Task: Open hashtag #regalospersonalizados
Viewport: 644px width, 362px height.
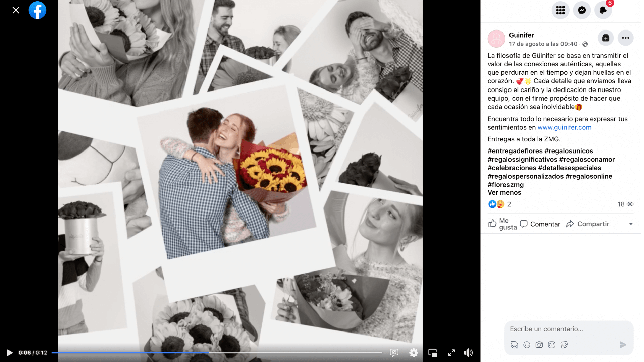Action: 526,176
